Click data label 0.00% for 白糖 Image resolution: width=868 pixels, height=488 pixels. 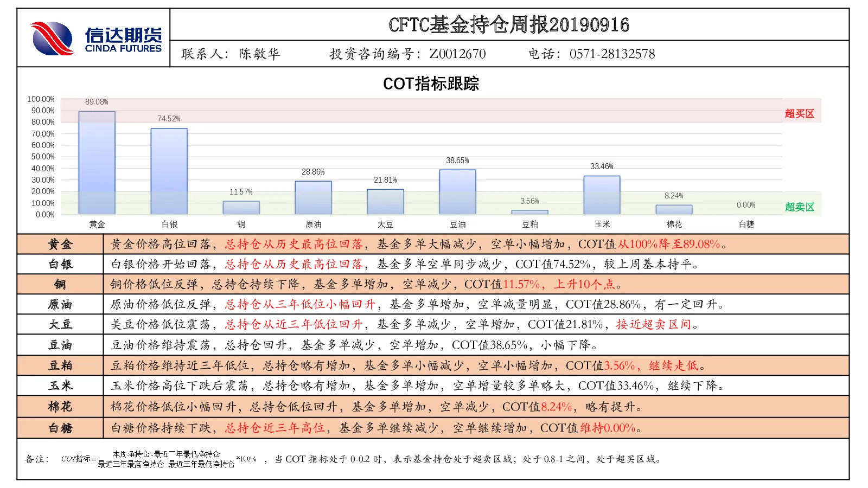[746, 205]
